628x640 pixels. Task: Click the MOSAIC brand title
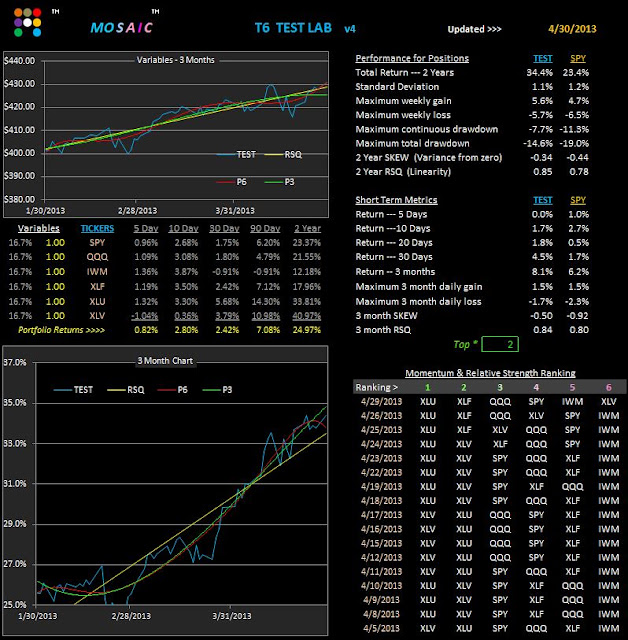122,28
